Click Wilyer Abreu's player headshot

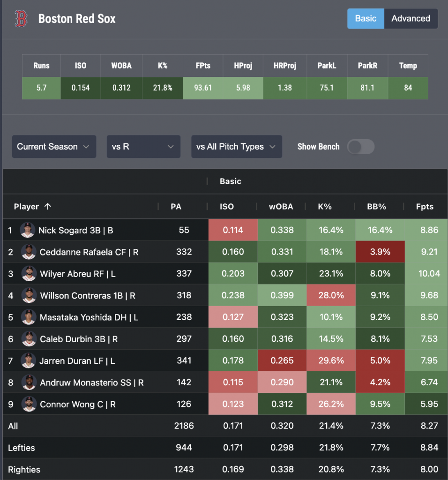[29, 273]
